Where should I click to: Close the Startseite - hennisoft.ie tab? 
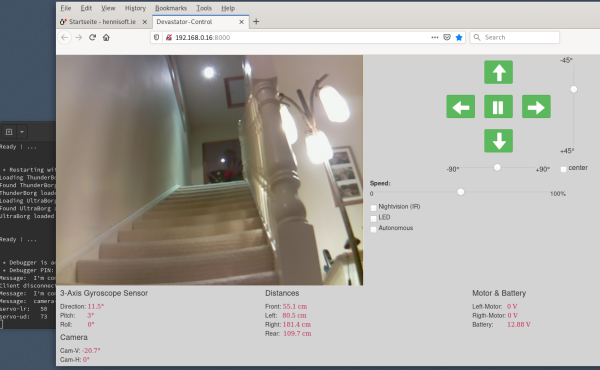tap(145, 22)
